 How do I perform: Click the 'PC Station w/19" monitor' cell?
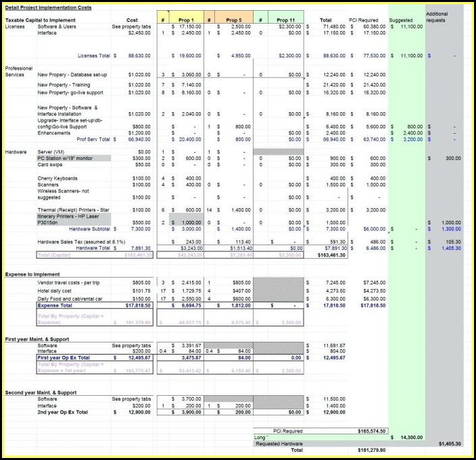pos(66,158)
